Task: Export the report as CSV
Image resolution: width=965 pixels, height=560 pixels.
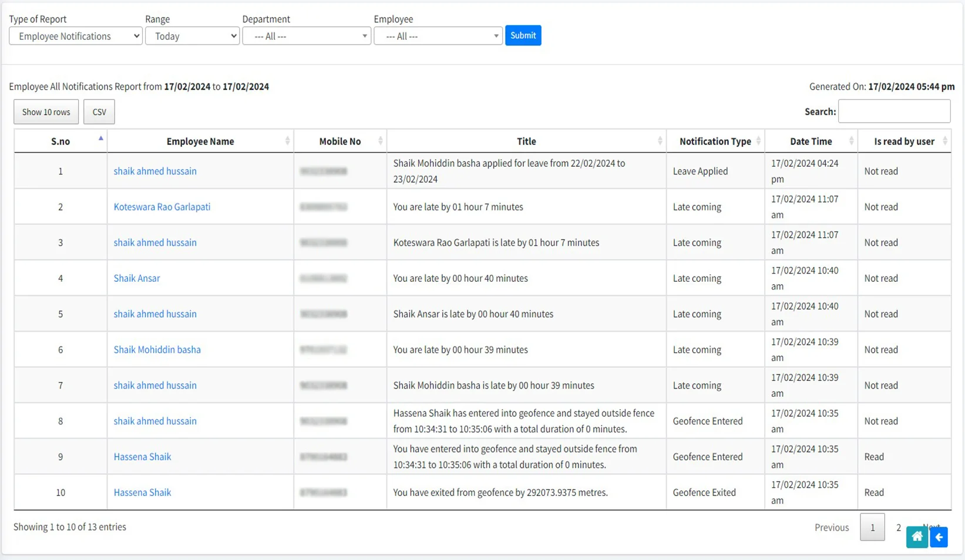Action: [99, 112]
